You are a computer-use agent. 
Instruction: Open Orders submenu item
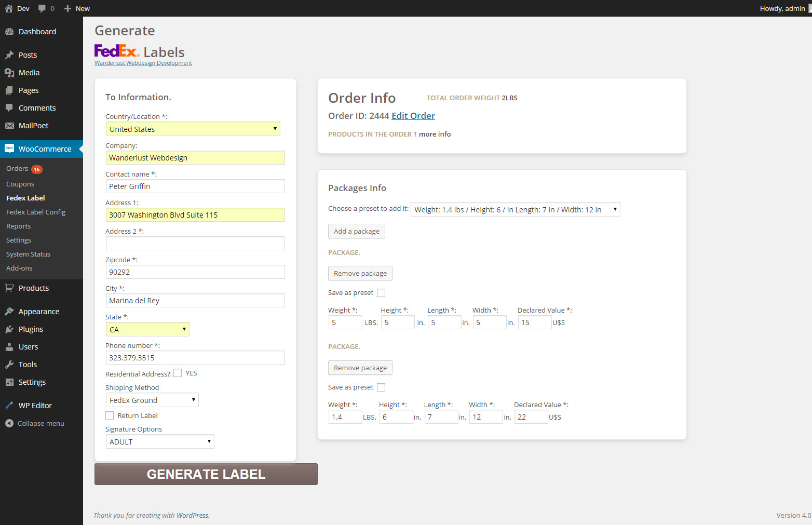(17, 169)
